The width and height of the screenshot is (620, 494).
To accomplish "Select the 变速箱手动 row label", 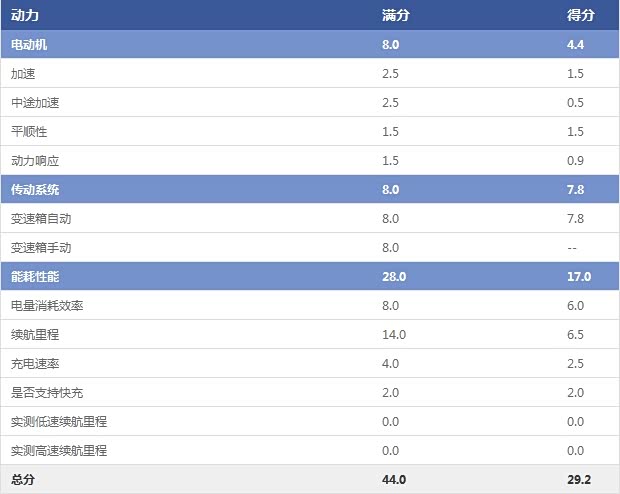I will (41, 248).
